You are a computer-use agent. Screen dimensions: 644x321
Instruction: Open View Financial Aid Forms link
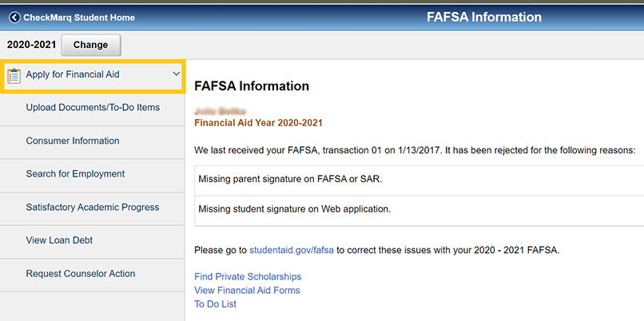[247, 291]
